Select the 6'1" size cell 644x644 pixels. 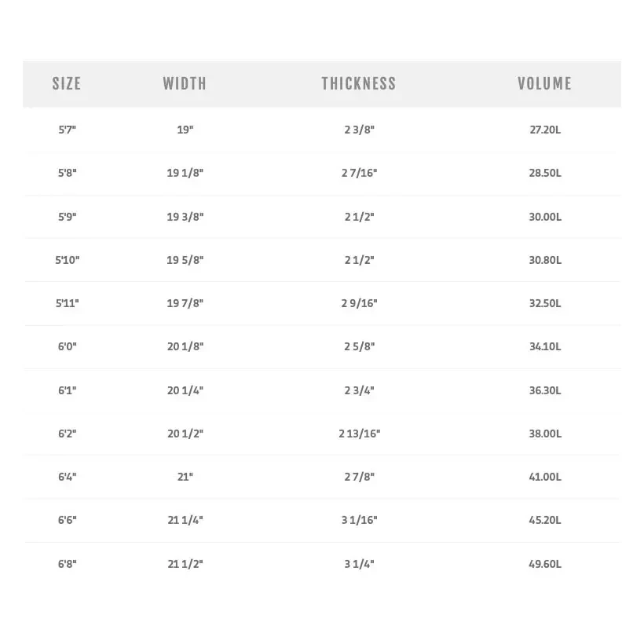(67, 390)
